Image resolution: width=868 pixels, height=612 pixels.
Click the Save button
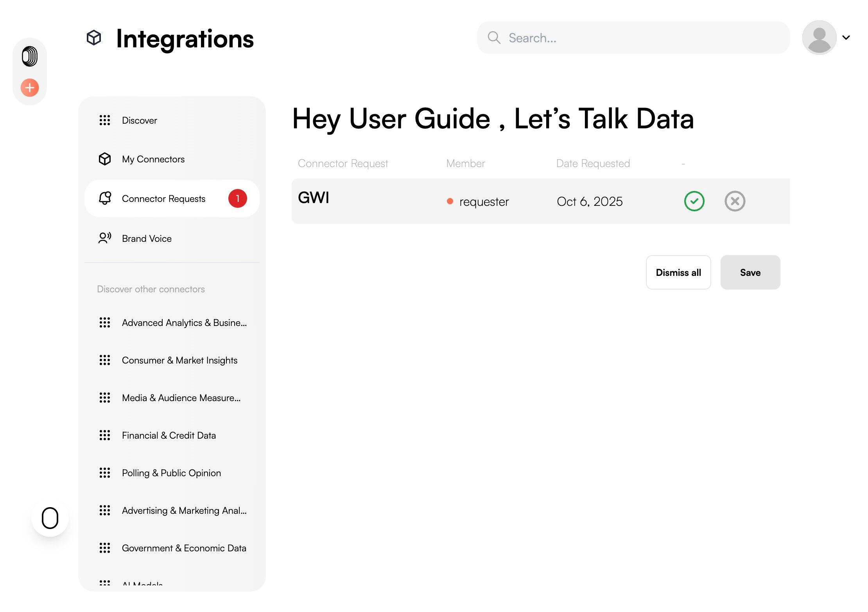click(750, 272)
